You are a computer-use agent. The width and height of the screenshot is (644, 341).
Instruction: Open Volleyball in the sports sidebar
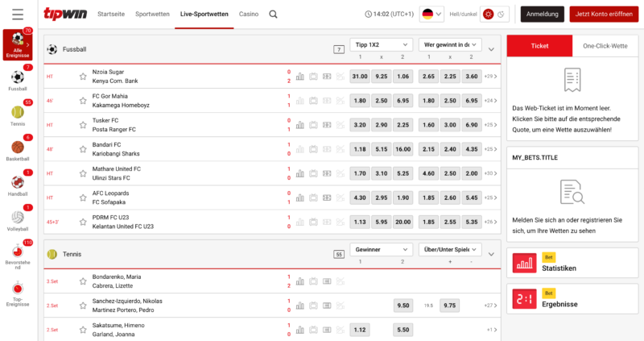[18, 220]
